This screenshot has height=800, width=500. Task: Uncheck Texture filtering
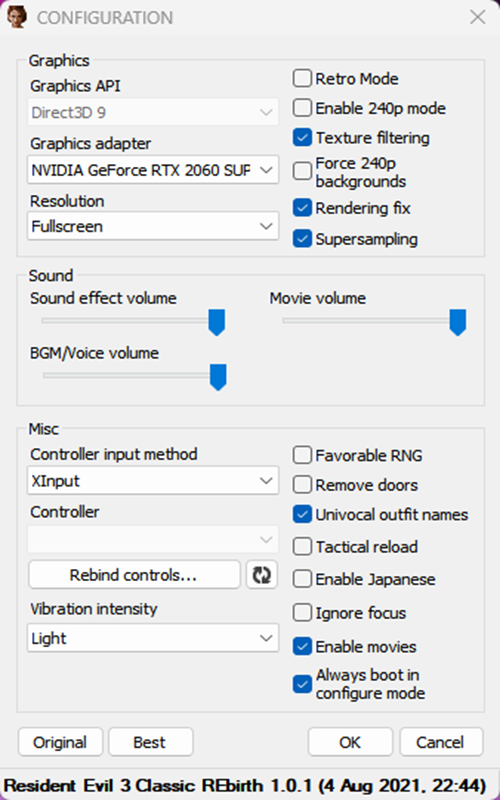pyautogui.click(x=302, y=138)
